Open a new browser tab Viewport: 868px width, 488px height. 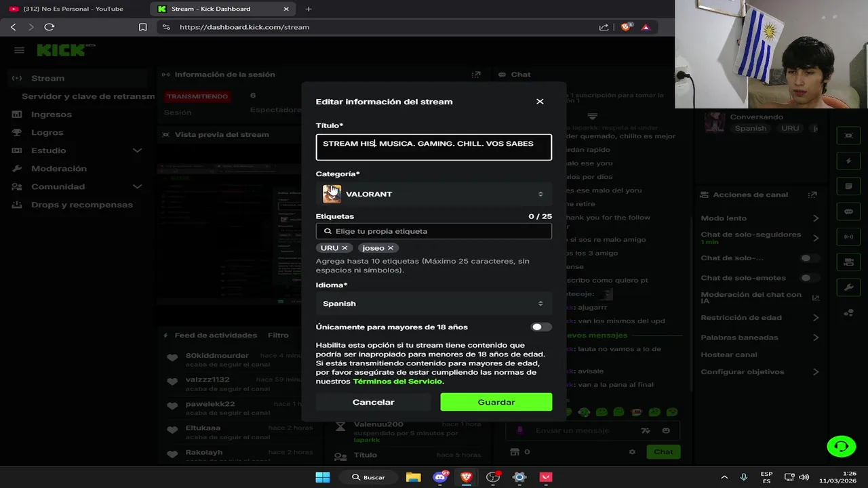click(x=309, y=9)
